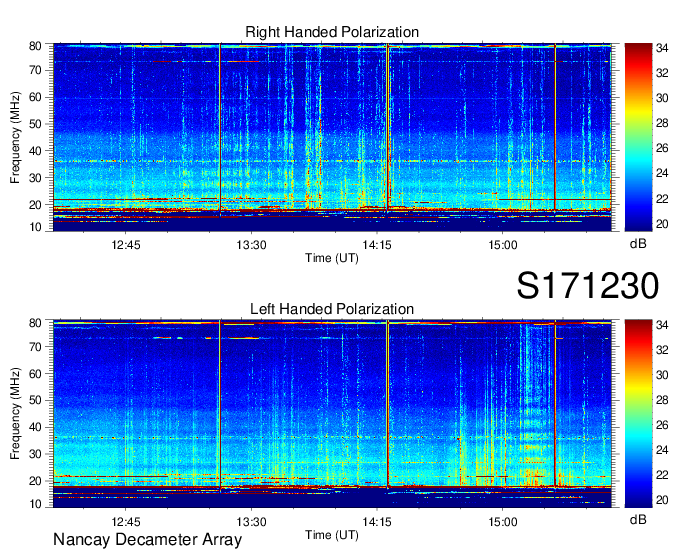Click the 10 MHz tick label of top plot

35,227
